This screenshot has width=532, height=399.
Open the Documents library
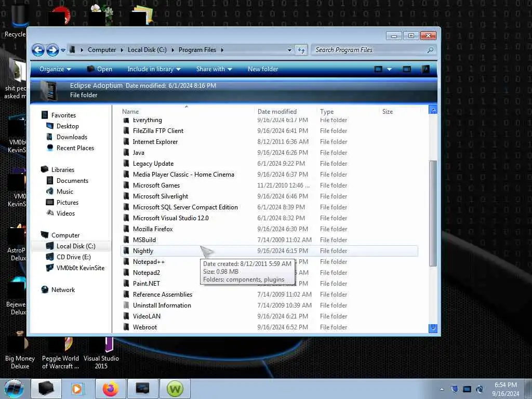tap(72, 180)
